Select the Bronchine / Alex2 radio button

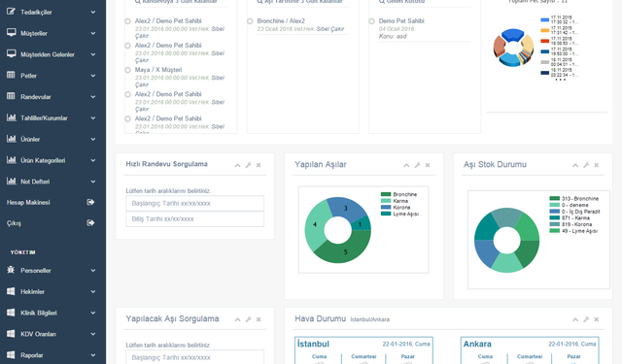(250, 21)
